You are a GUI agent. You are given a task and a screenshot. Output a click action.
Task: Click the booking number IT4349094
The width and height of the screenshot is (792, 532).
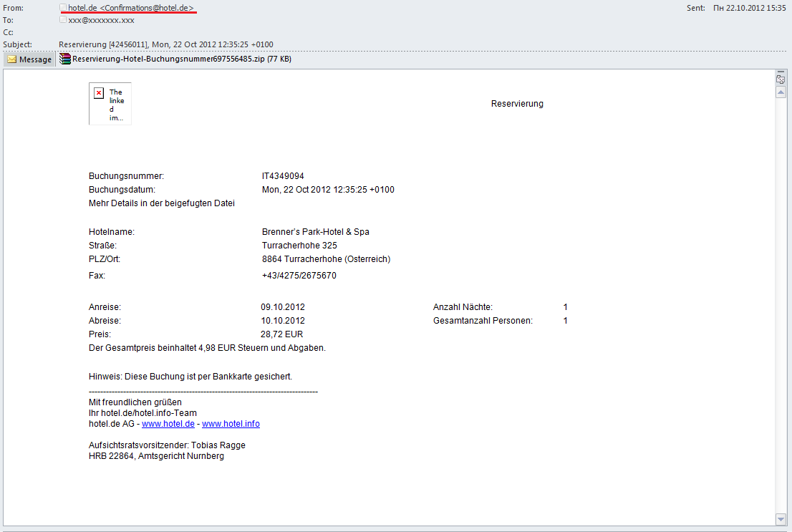283,176
